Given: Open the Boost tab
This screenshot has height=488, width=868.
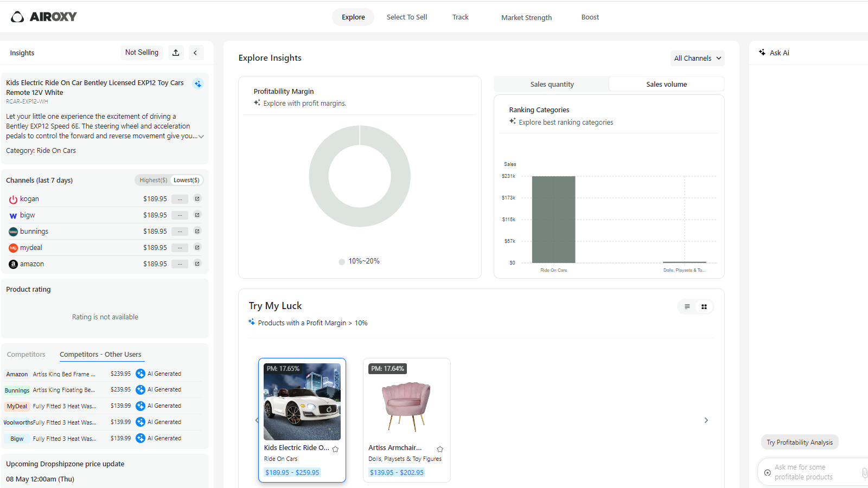Looking at the screenshot, I should pyautogui.click(x=590, y=17).
